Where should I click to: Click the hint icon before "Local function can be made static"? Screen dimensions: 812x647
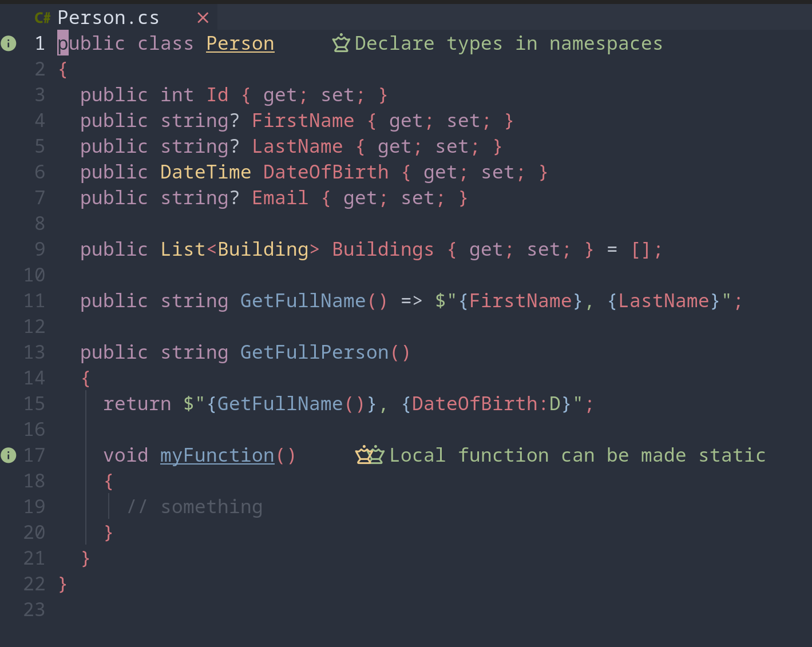(x=370, y=455)
